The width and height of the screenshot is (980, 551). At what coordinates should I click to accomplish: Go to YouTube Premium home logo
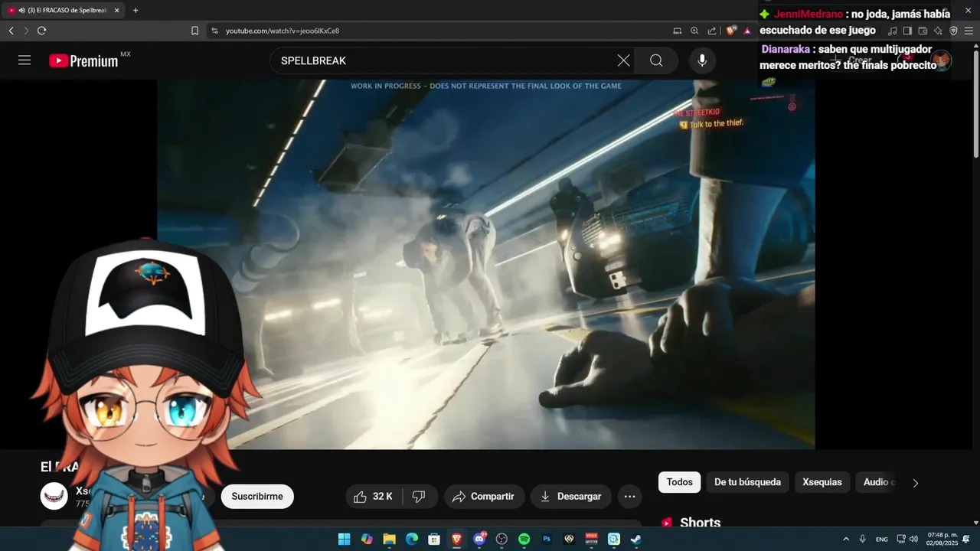click(83, 60)
